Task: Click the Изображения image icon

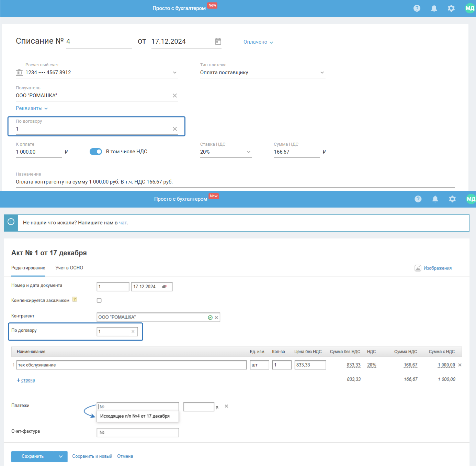Action: click(x=418, y=268)
